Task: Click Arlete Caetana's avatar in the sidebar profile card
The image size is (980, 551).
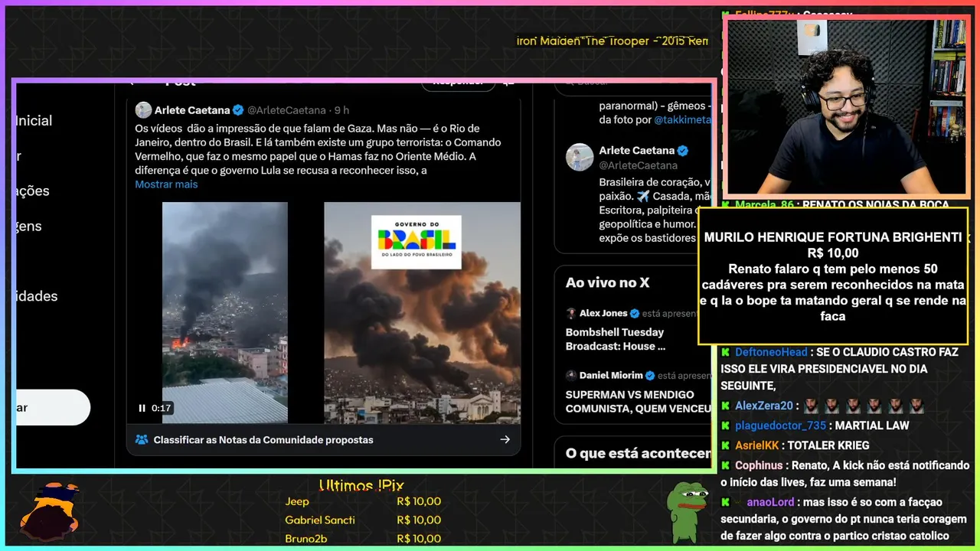Action: 580,157
